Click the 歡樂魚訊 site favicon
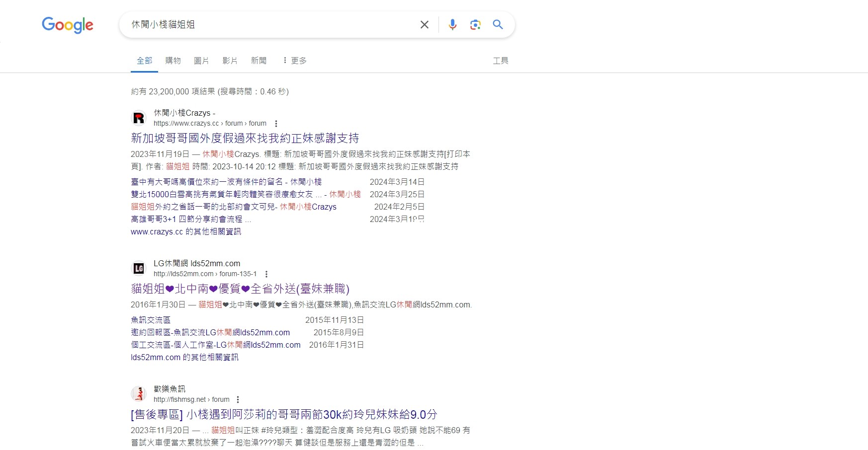 [x=139, y=394]
